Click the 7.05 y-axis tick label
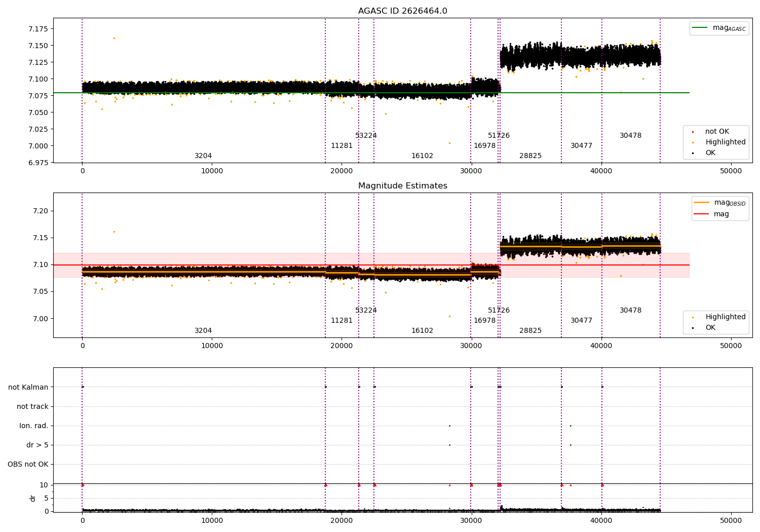The height and width of the screenshot is (532, 760). 40,291
